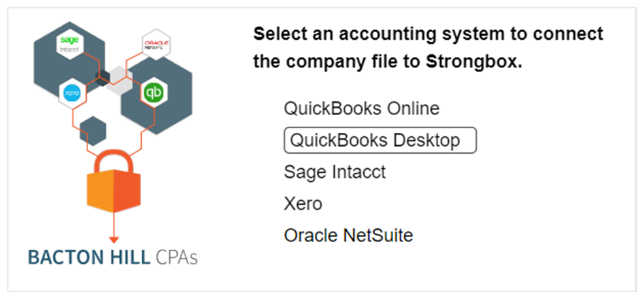Choose Oracle NetSuite from the list
The height and width of the screenshot is (297, 644).
(348, 236)
